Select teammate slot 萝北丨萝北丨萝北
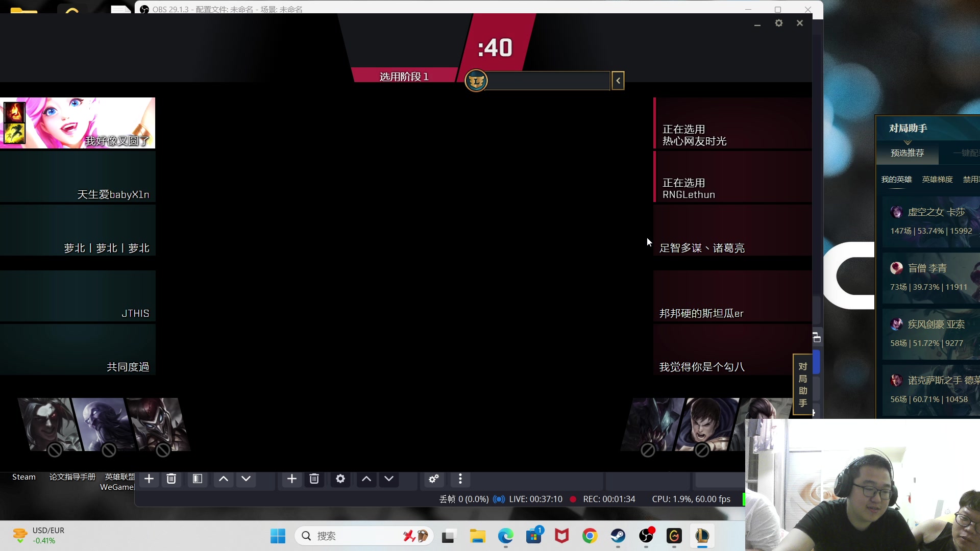 tap(78, 230)
